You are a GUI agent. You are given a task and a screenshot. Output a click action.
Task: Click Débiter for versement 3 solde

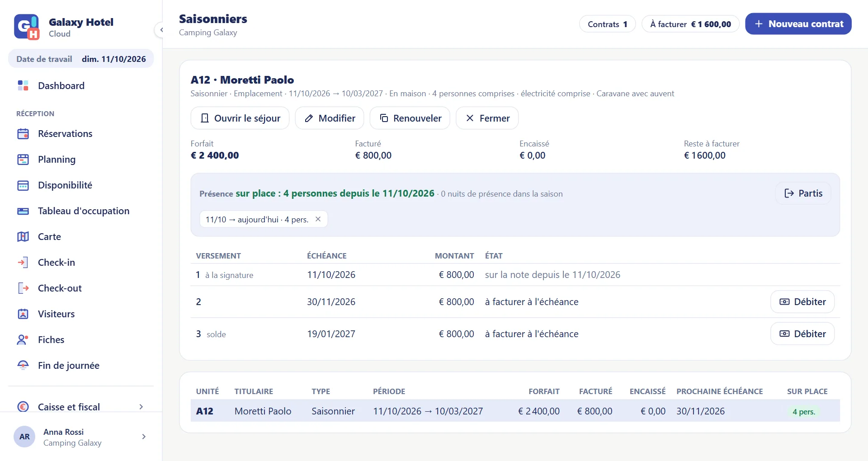tap(802, 334)
